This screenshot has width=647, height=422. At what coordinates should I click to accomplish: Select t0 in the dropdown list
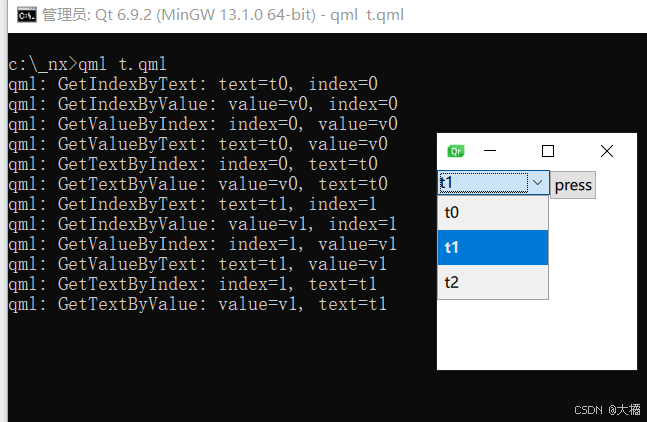click(493, 212)
